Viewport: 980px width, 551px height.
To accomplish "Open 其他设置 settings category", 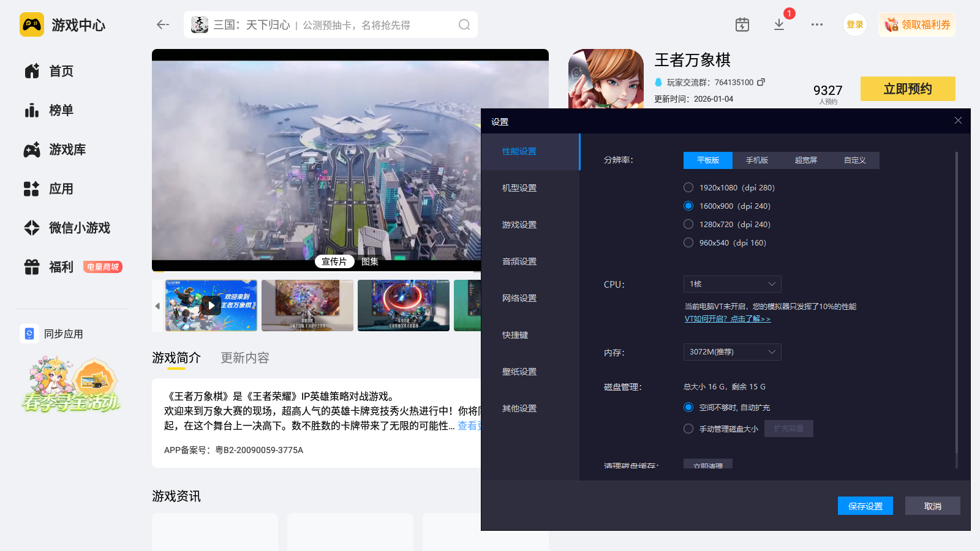I will pos(530,409).
